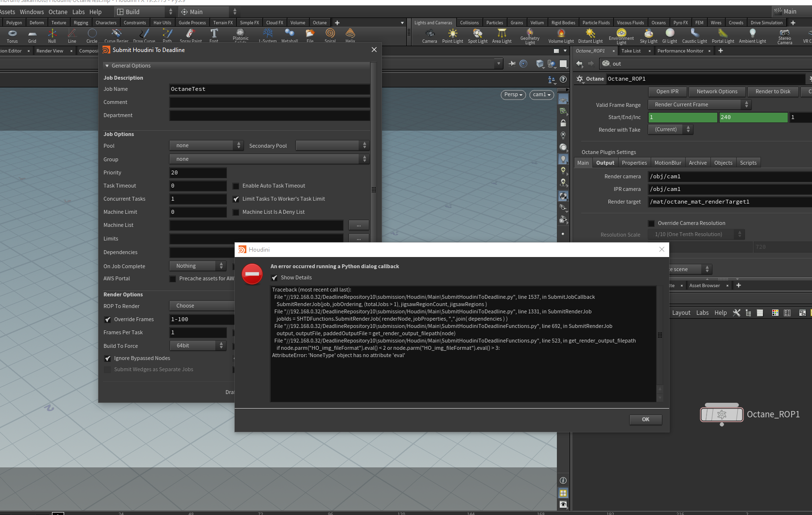The width and height of the screenshot is (812, 515).
Task: Add a Spot Light
Action: pyautogui.click(x=478, y=36)
